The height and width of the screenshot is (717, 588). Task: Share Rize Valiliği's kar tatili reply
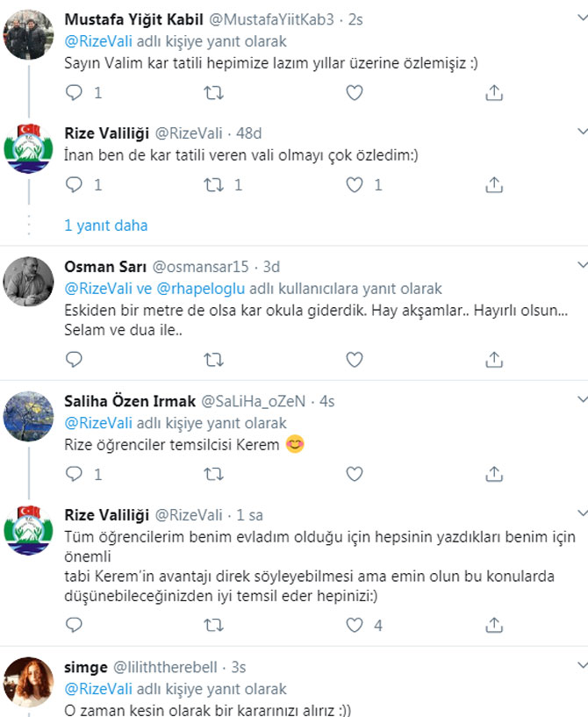494,184
